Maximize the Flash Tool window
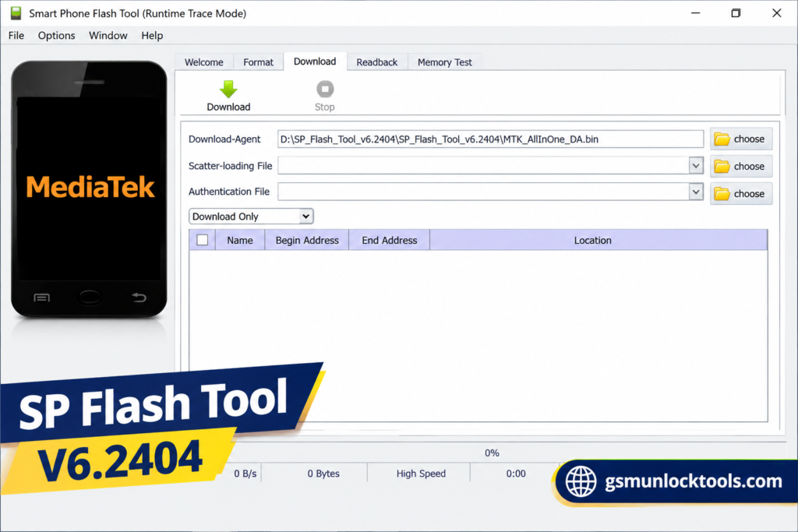Image resolution: width=798 pixels, height=532 pixels. (736, 13)
